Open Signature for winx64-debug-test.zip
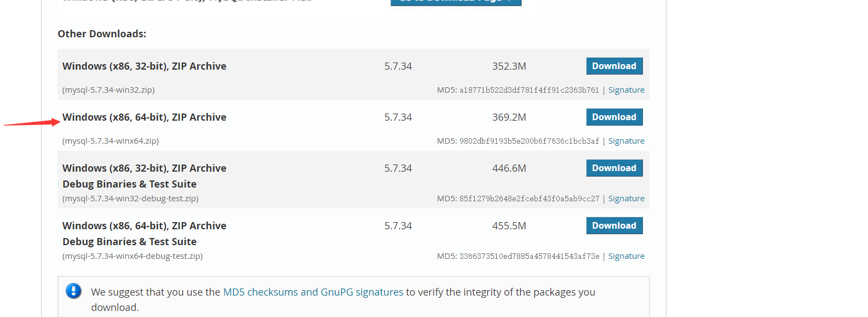 (x=626, y=256)
